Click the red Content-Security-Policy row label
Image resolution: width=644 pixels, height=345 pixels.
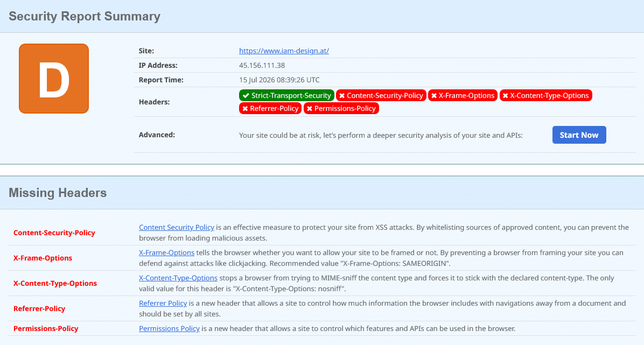tap(54, 233)
